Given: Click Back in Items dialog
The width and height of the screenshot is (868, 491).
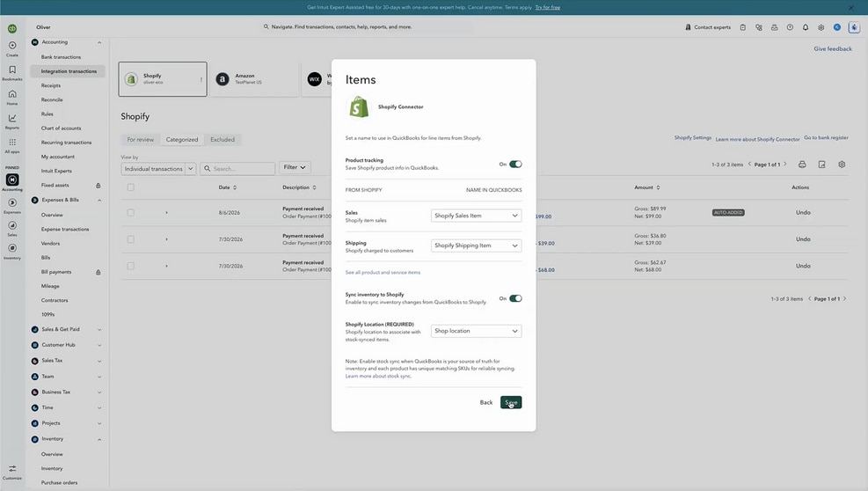Looking at the screenshot, I should (x=486, y=402).
